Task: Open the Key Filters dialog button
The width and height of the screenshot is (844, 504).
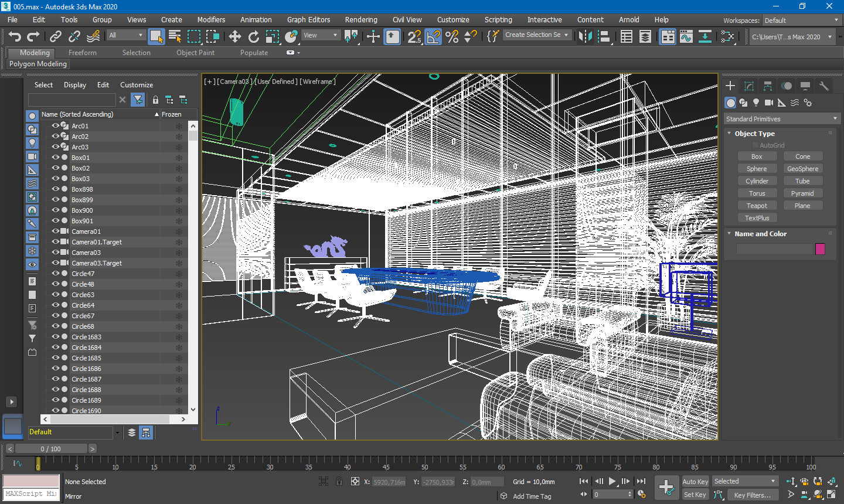Action: pyautogui.click(x=752, y=495)
